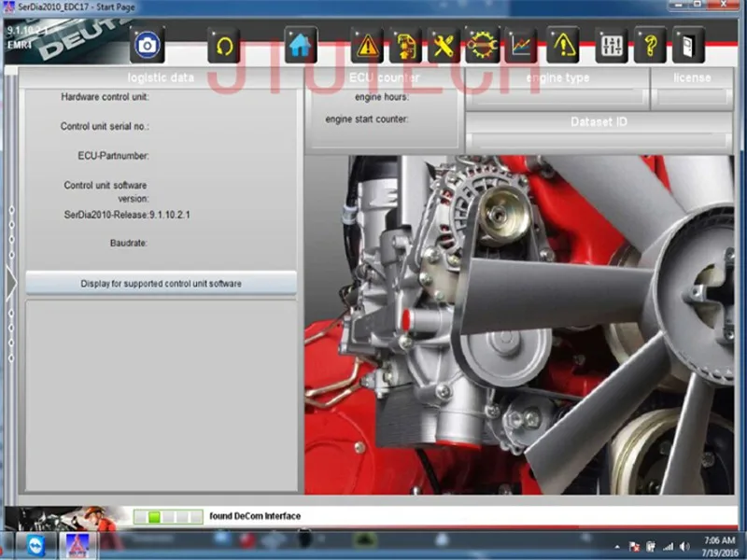Click the exit door icon
Screen dimensions: 747x560
click(x=688, y=45)
